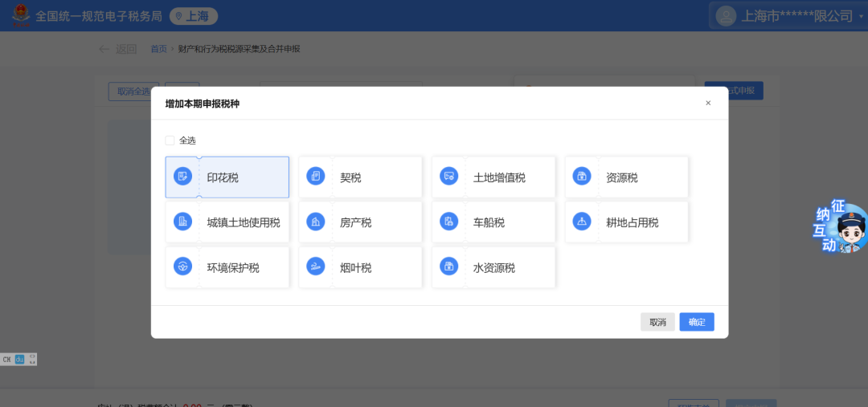Pick the 城镇土地使用税 icon
Viewport: 868px width, 407px height.
point(183,222)
